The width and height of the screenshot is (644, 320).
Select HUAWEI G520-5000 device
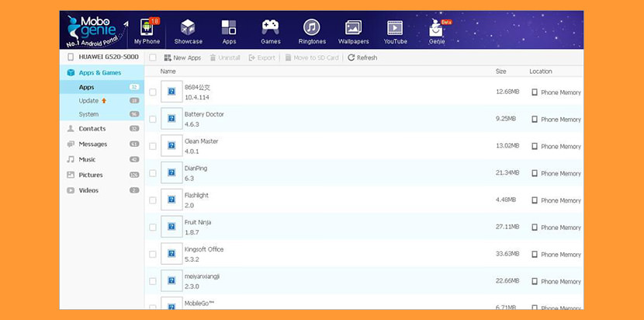tap(102, 57)
